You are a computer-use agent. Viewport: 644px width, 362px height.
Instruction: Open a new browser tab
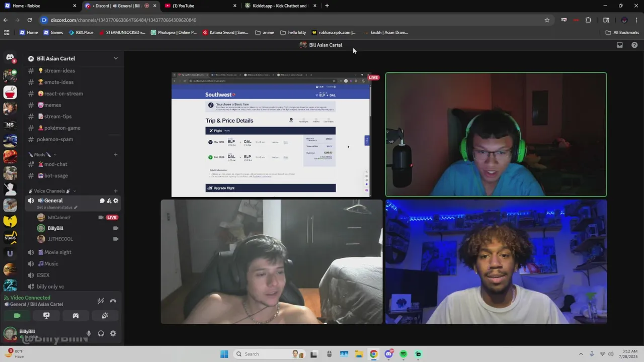click(327, 6)
